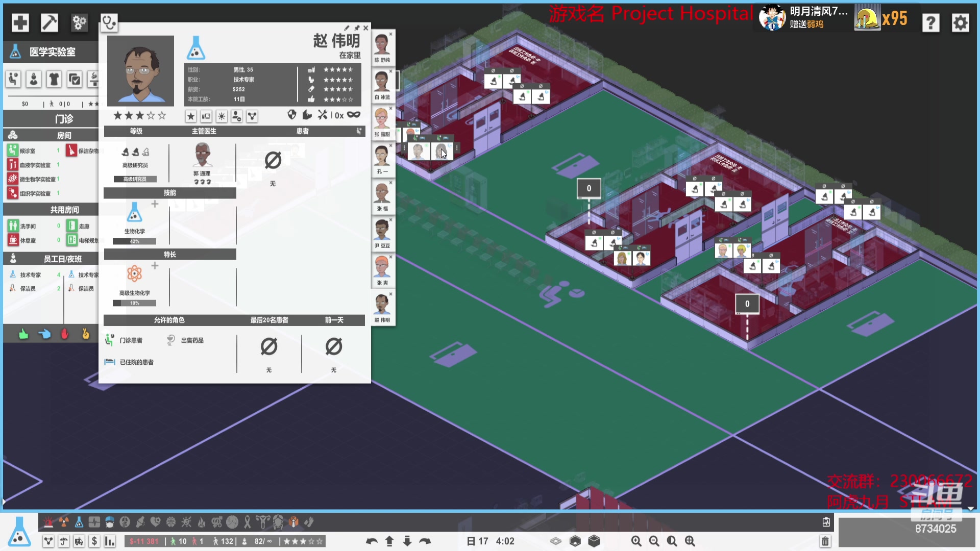Rotate camera right arrow
The width and height of the screenshot is (980, 551).
click(x=425, y=541)
